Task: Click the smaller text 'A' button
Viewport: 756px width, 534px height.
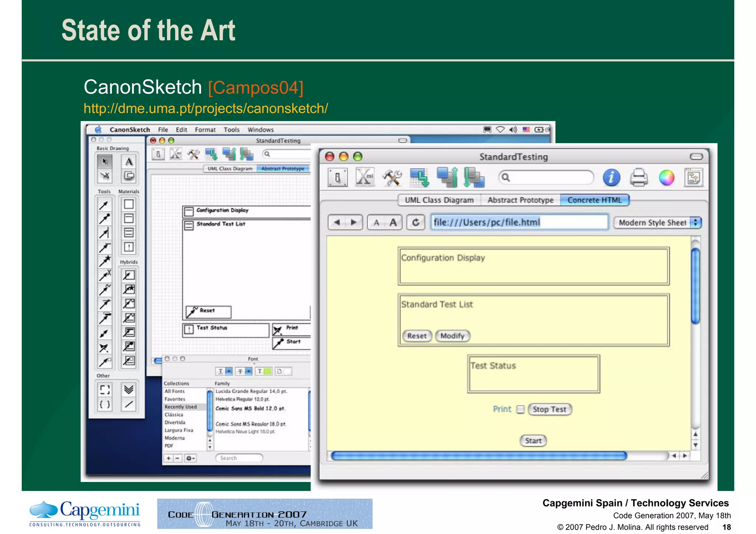Action: 376,223
